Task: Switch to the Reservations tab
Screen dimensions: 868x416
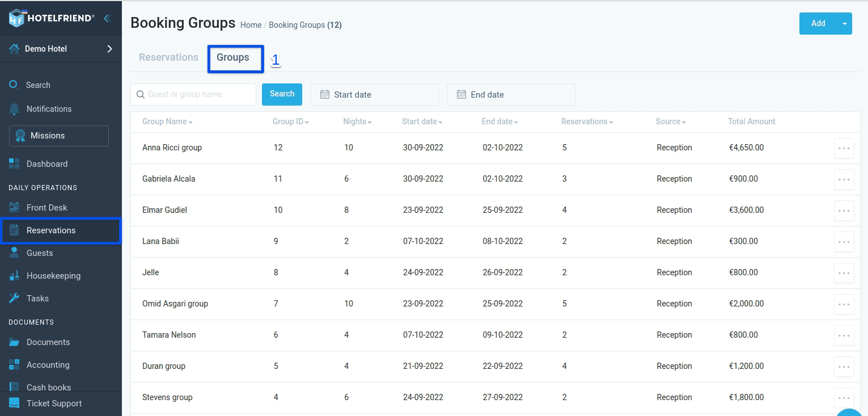Action: coord(168,57)
